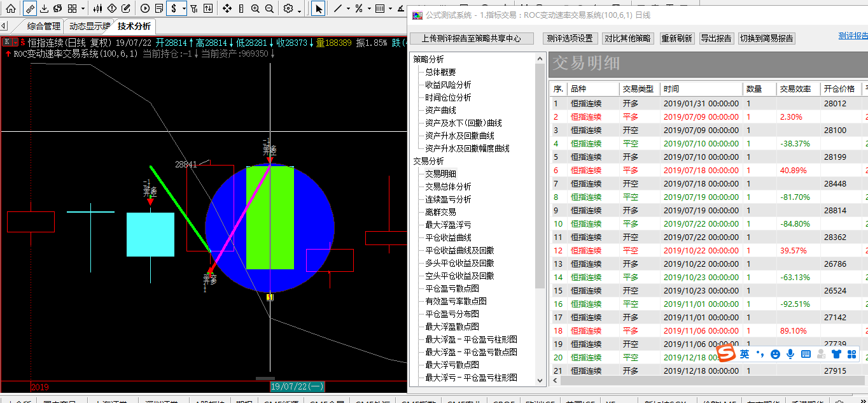868x403 pixels.
Task: Go to the Home icon in the toolbar
Action: 11,8
